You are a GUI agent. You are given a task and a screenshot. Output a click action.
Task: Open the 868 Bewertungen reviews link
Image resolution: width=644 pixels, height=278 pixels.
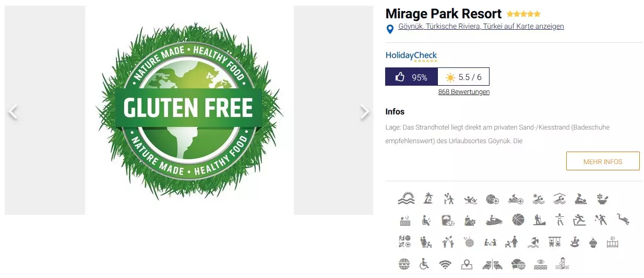click(464, 92)
